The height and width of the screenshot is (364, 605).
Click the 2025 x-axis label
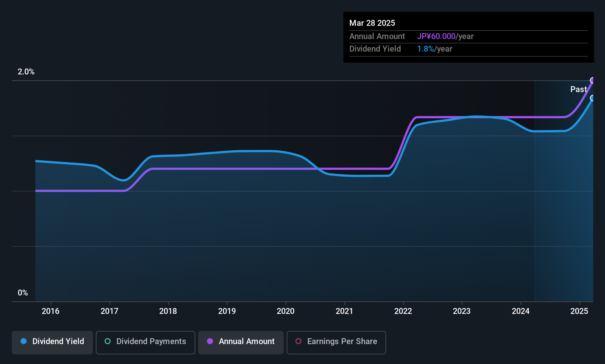[579, 311]
